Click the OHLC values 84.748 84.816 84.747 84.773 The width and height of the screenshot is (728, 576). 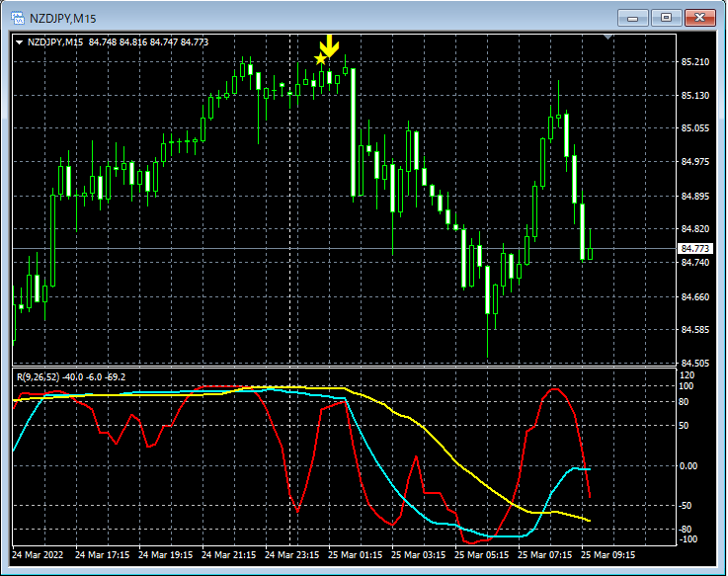pos(148,42)
